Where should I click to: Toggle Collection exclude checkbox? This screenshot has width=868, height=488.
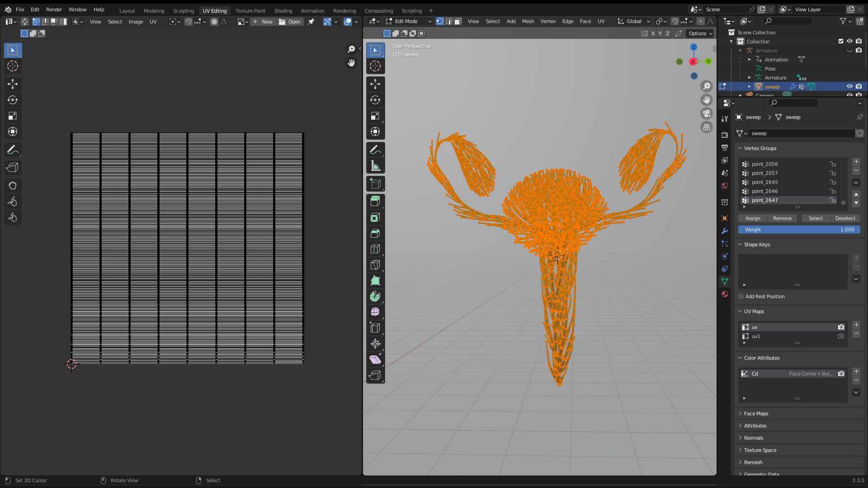tap(841, 41)
